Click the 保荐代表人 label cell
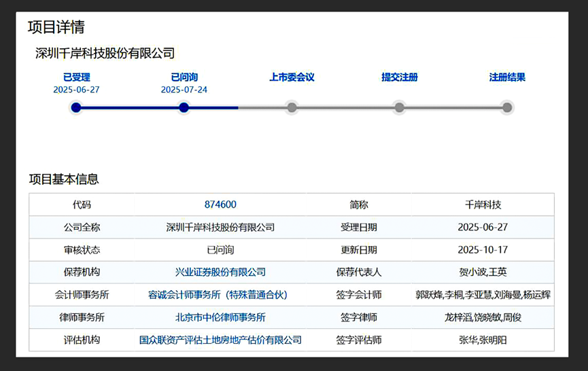The height and width of the screenshot is (371, 588). coord(359,272)
